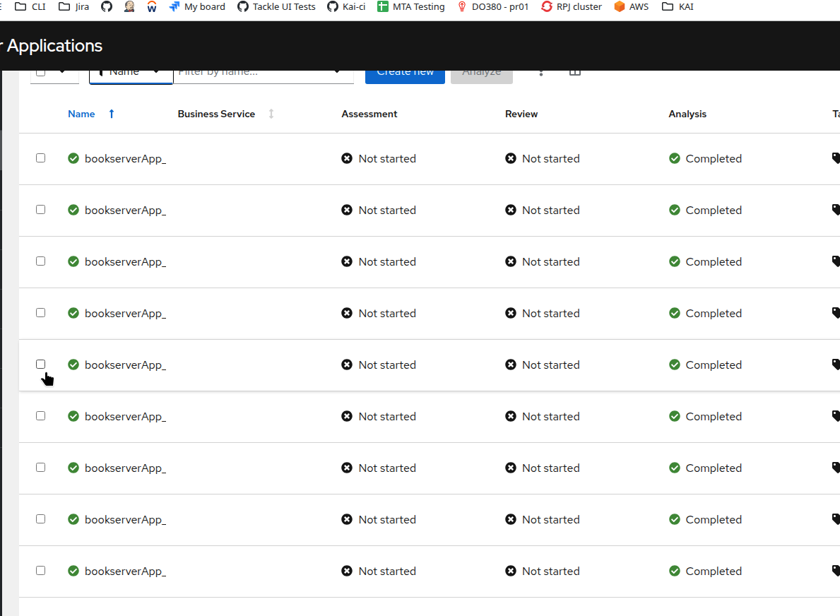Screen dimensions: 840x616
Task: Click the Create new button
Action: tap(405, 73)
